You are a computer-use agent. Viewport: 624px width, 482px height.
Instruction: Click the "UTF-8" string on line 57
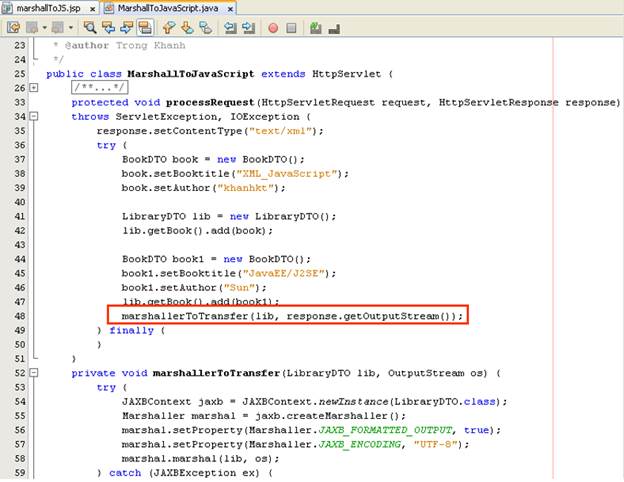(436, 445)
